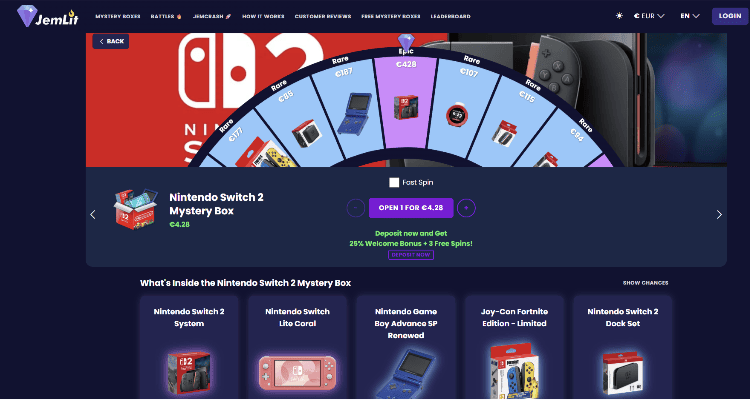Click the minus quantity button

[x=355, y=208]
